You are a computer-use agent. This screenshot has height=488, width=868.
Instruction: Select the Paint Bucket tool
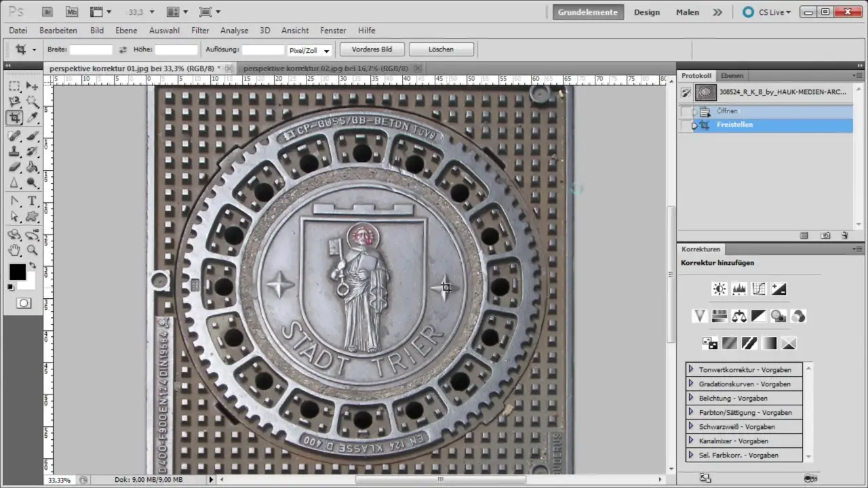(32, 167)
